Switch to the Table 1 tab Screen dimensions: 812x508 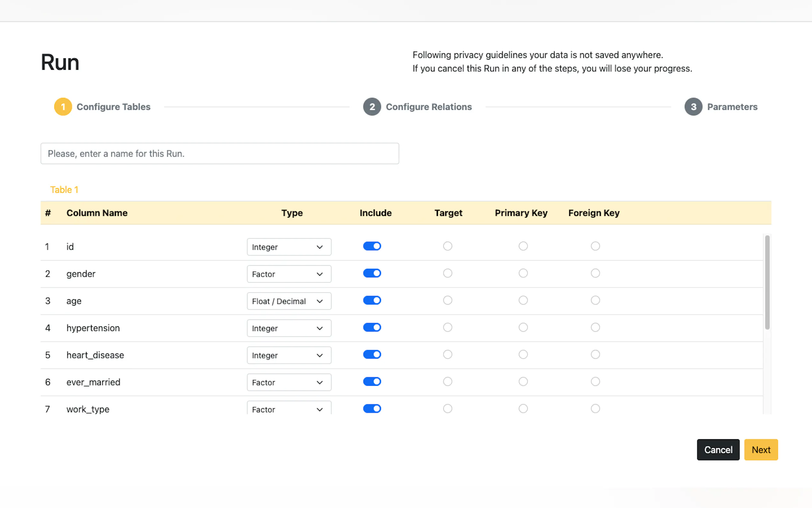tap(64, 190)
